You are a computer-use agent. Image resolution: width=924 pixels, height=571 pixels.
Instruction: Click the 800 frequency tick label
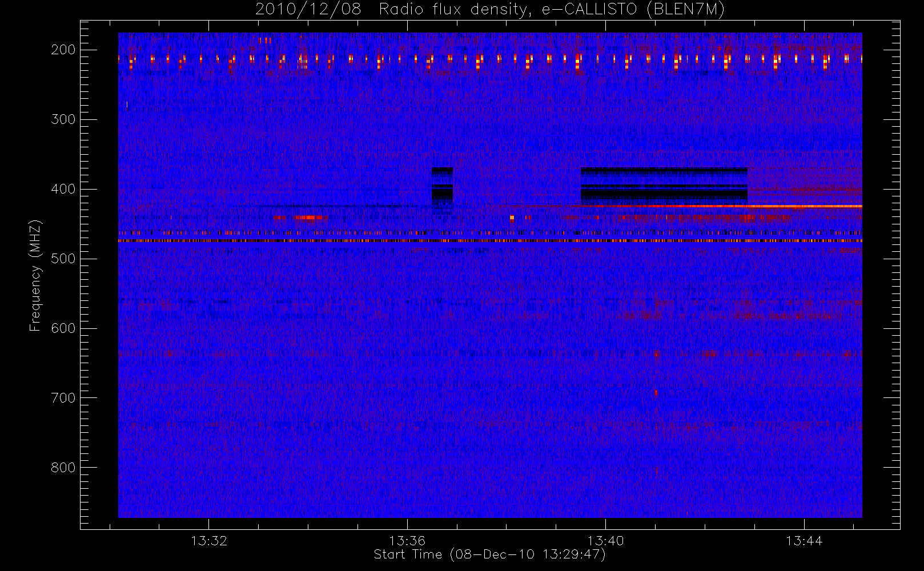63,468
